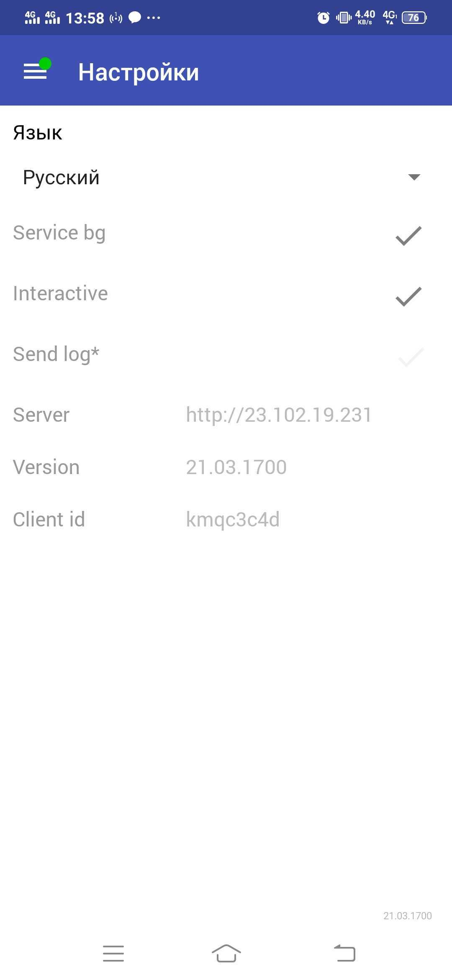Select the Server address http://23.102.19.231
This screenshot has height=980, width=452.
coord(279,415)
